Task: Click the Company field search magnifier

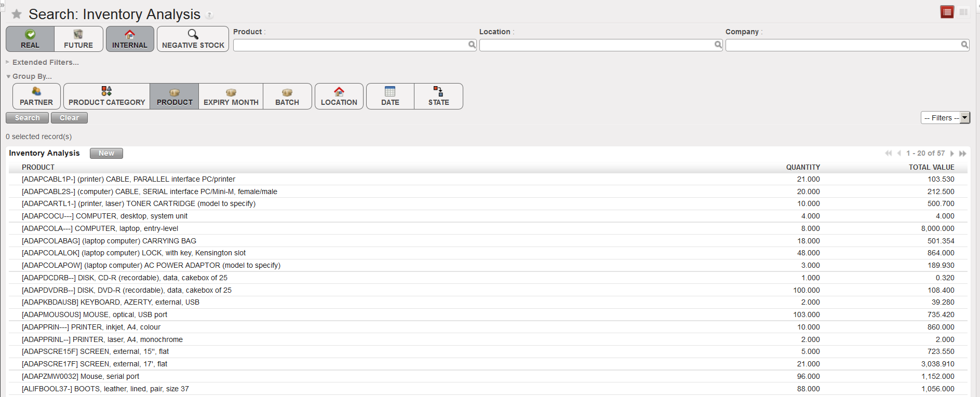Action: (964, 45)
